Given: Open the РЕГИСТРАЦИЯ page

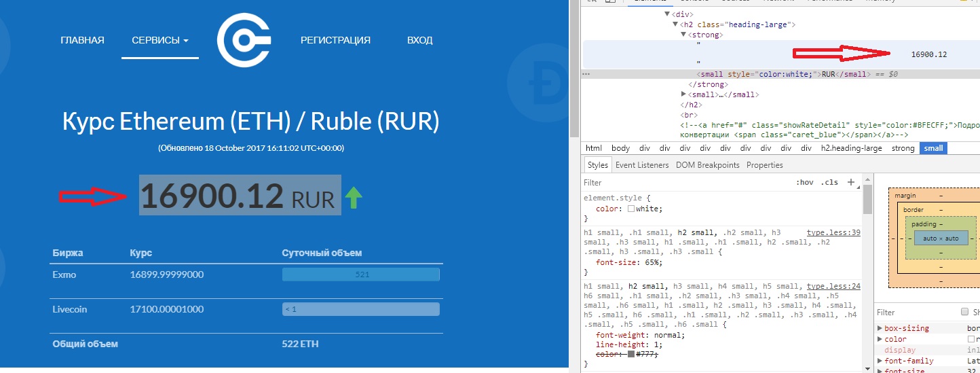Looking at the screenshot, I should tap(335, 40).
